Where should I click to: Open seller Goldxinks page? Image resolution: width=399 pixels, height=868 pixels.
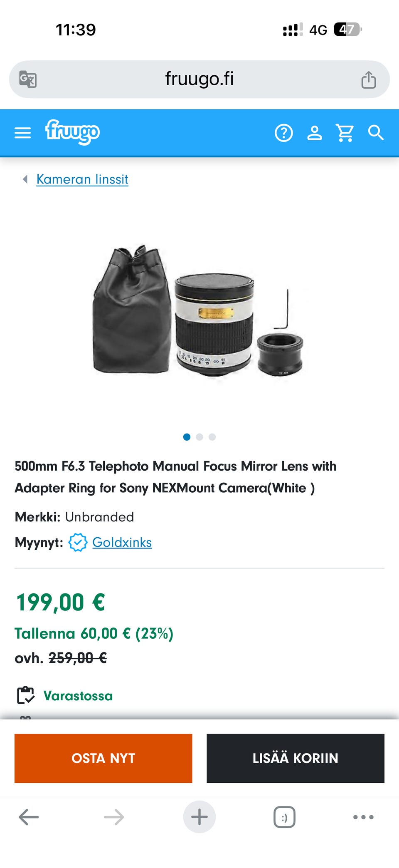(122, 542)
